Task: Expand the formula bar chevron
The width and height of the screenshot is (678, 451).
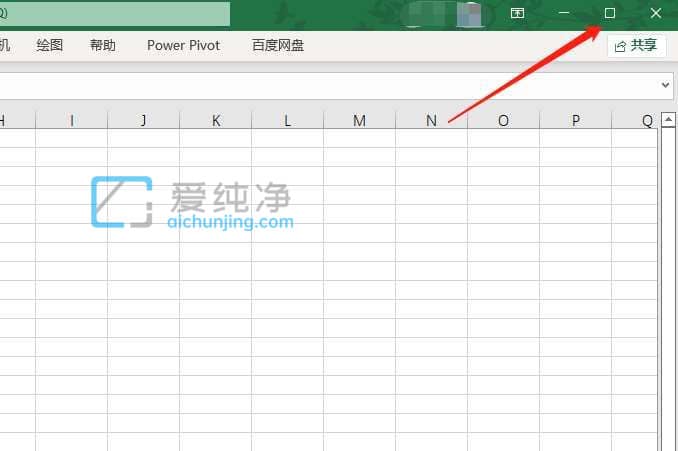Action: click(665, 85)
